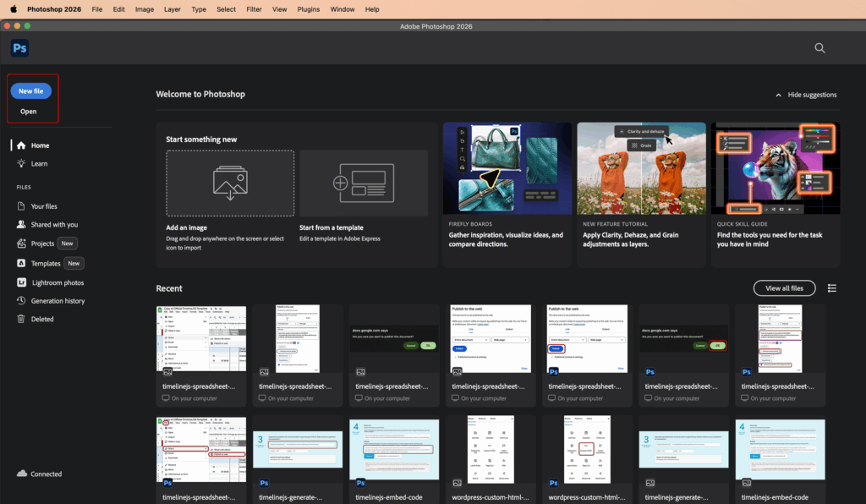The image size is (866, 504).
Task: Open the Filter menu
Action: (x=254, y=8)
